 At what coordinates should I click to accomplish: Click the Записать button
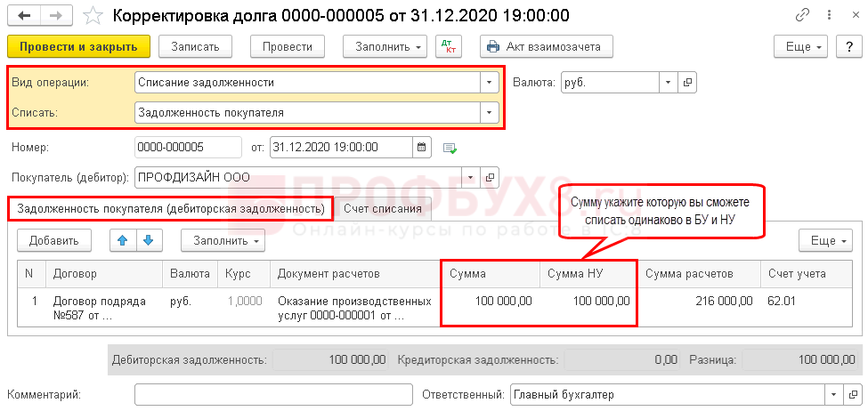click(x=195, y=46)
